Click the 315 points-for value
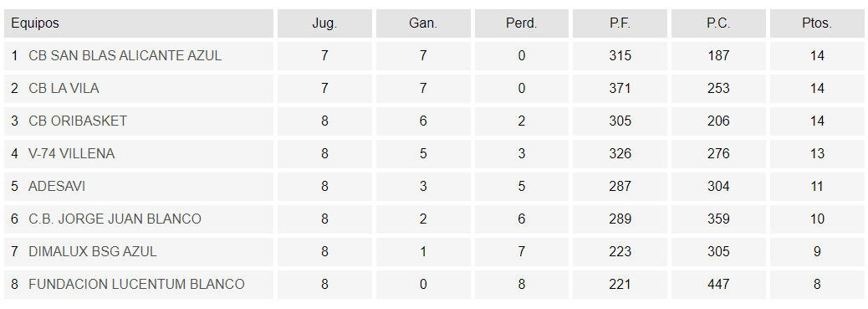868x309 pixels. (x=620, y=56)
